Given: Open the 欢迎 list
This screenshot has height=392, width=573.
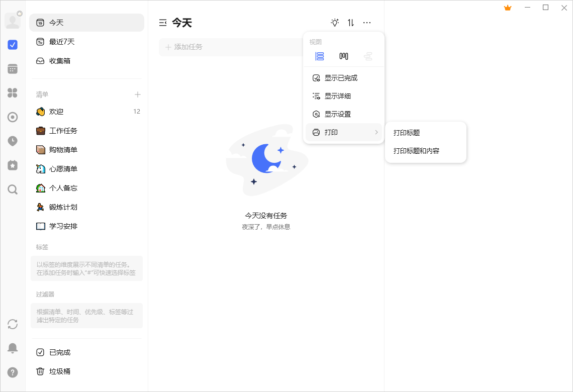Looking at the screenshot, I should click(x=86, y=112).
